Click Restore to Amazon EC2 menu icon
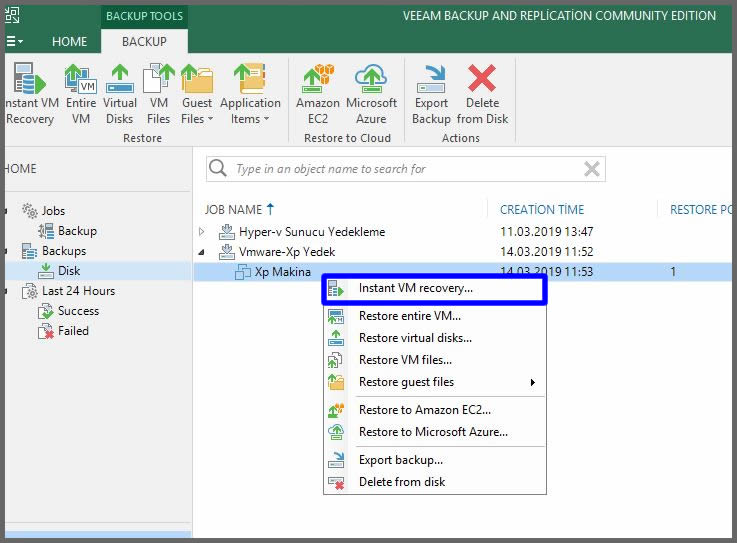Image resolution: width=737 pixels, height=543 pixels. click(336, 410)
